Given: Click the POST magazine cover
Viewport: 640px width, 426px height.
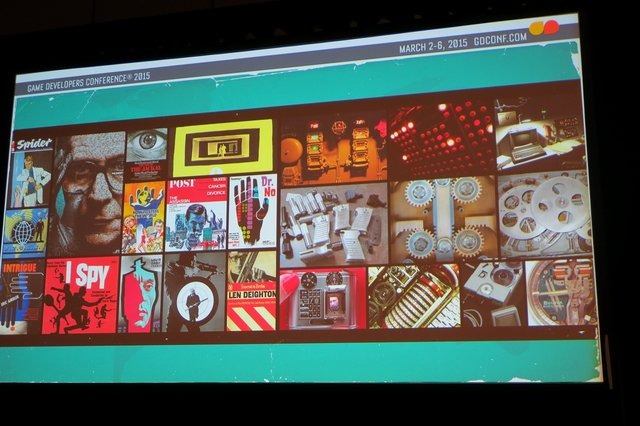Looking at the screenshot, I should tap(196, 215).
